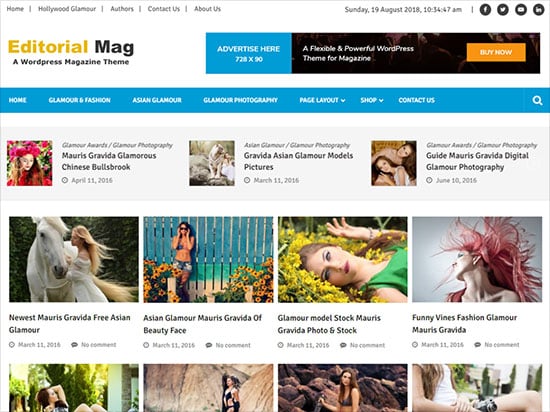This screenshot has width=550, height=412.
Task: Expand the Shop dropdown menu
Action: pyautogui.click(x=371, y=100)
